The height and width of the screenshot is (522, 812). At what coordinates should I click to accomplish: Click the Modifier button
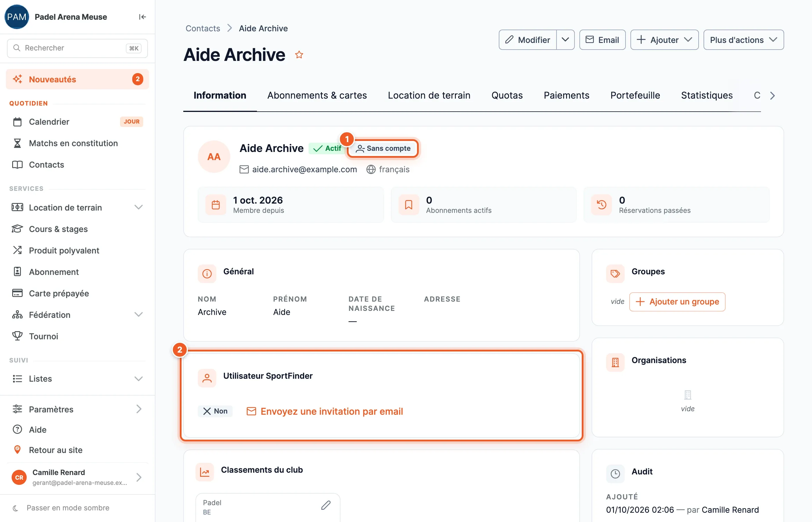(x=528, y=40)
